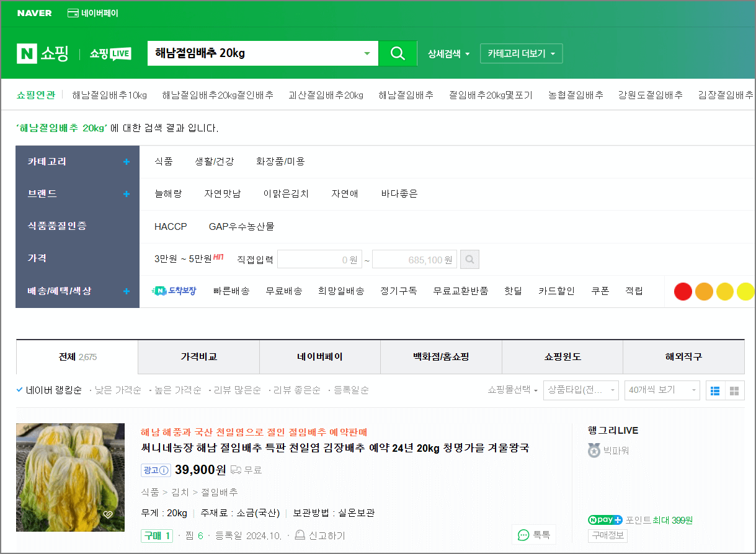
Task: Sort by 리뷰 좋은순
Action: point(297,390)
